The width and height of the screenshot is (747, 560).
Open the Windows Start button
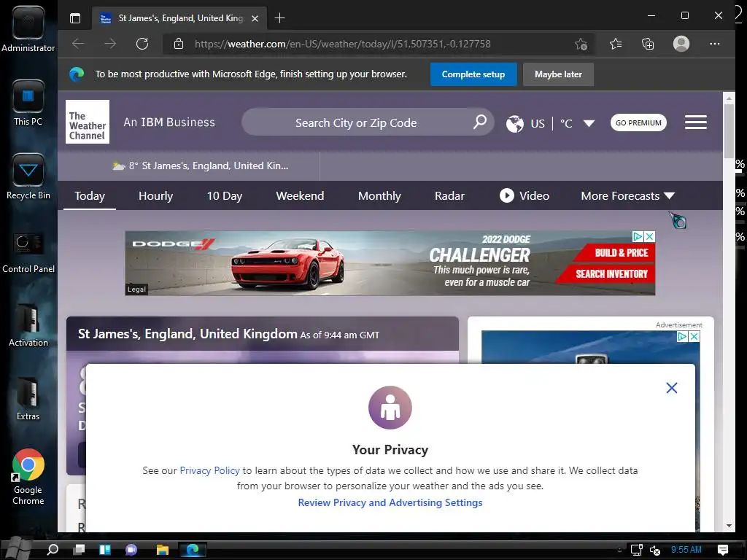click(x=18, y=548)
